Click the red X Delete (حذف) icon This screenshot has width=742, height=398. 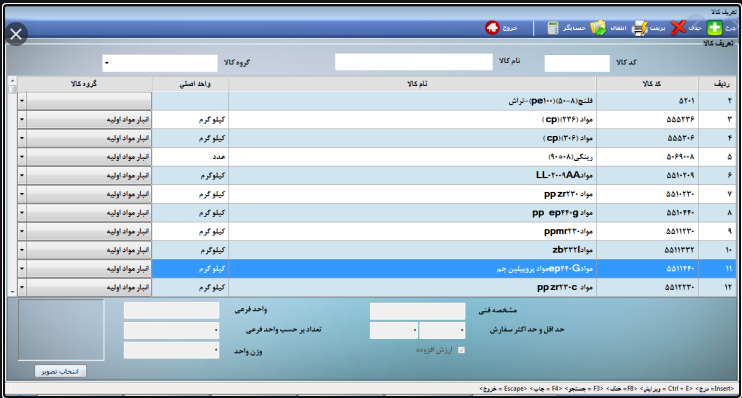coord(678,28)
